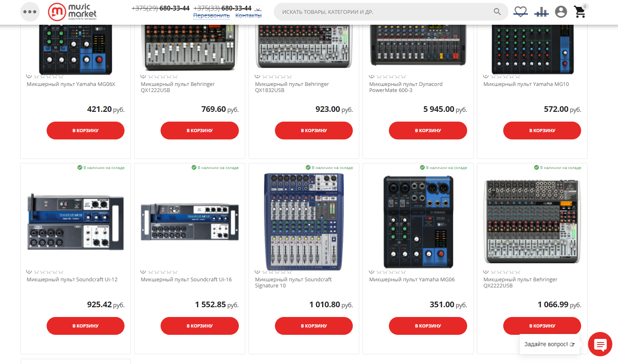Open the Soundcraft Signature 10 title
Image resolution: width=618 pixels, height=364 pixels.
(x=293, y=283)
